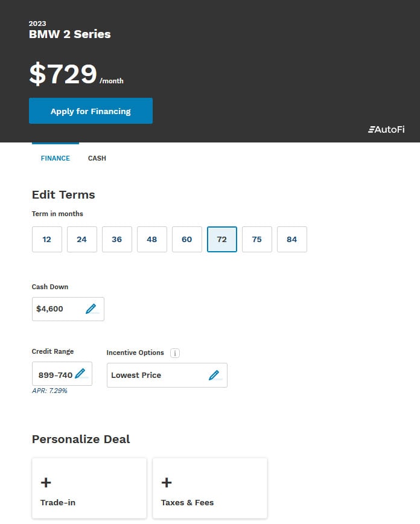Screen dimensions: 420x524
Task: Open the 899-740 credit range selector
Action: tap(62, 374)
